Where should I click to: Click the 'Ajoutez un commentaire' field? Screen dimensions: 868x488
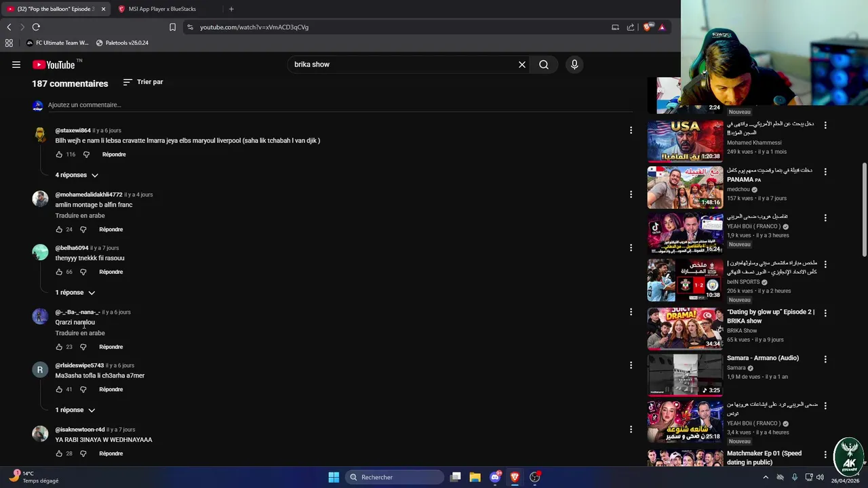(x=339, y=105)
